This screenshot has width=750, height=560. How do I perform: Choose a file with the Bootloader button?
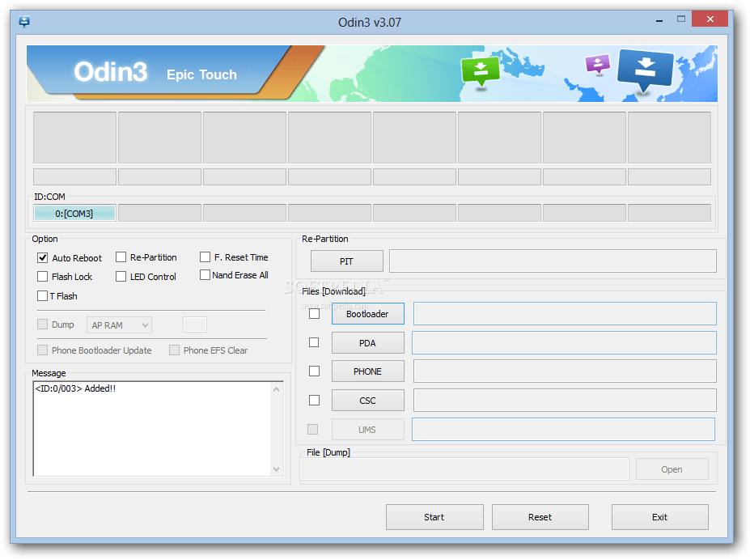(367, 314)
